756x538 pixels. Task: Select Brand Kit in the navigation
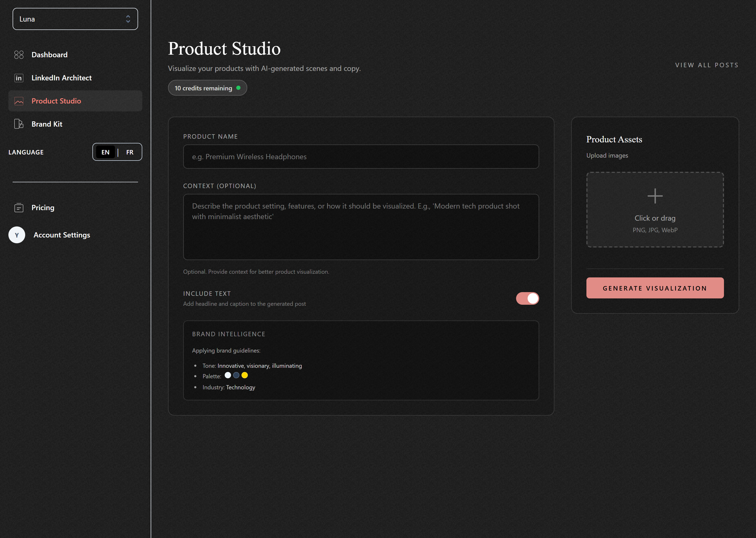tap(47, 123)
